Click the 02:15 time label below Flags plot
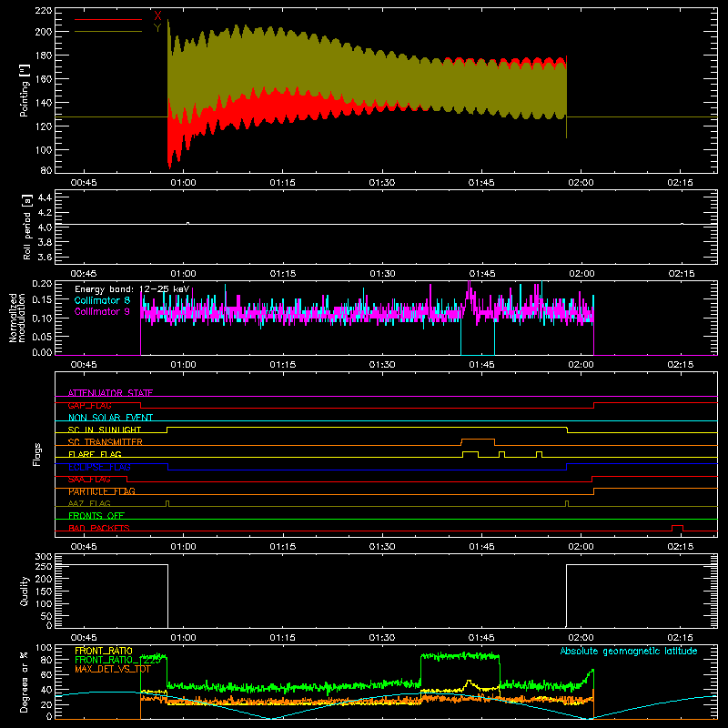The width and height of the screenshot is (728, 728). click(681, 547)
